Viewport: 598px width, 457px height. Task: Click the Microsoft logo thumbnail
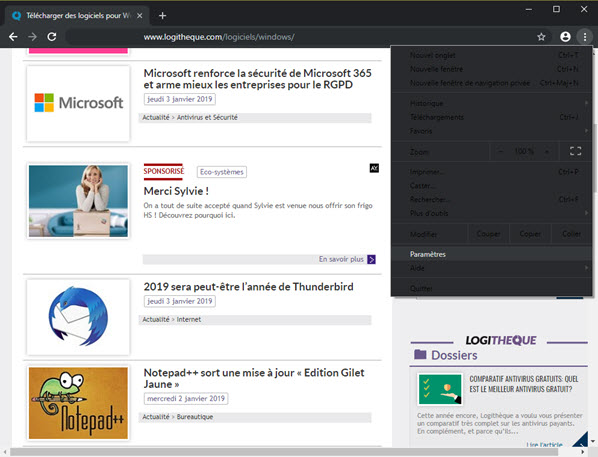coord(78,103)
